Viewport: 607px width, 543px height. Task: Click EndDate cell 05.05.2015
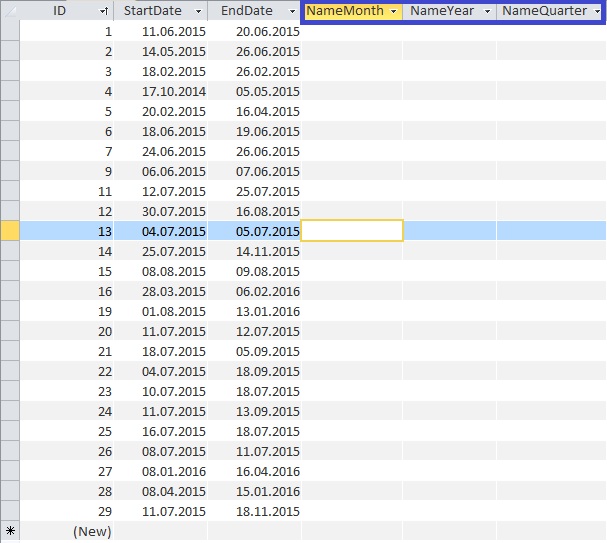[x=254, y=91]
